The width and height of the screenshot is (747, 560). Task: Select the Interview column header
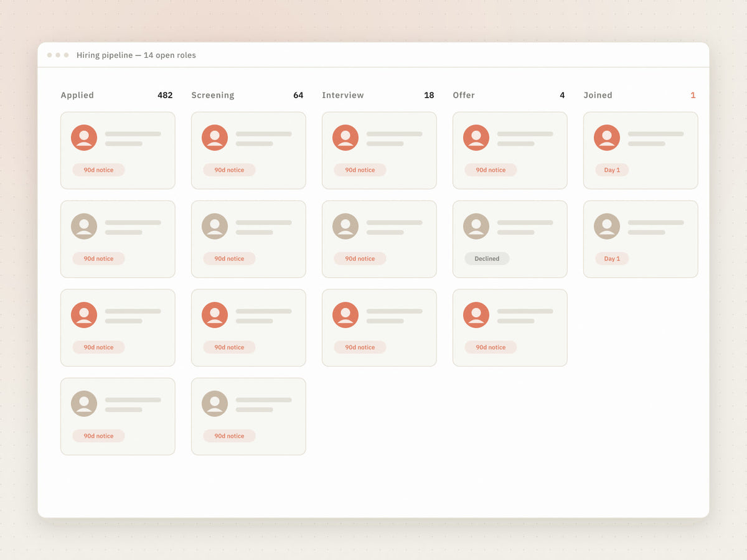pos(343,95)
